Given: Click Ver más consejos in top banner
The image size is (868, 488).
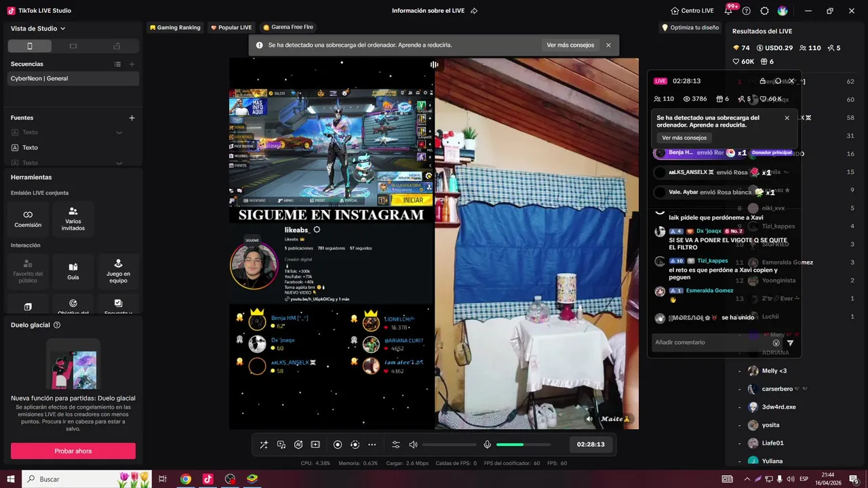Looking at the screenshot, I should coord(570,45).
